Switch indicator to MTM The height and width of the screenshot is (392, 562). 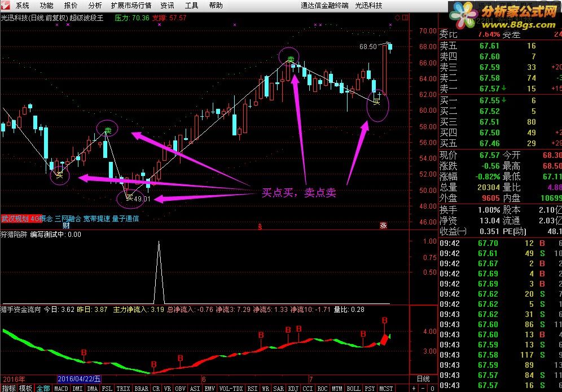click(337, 389)
